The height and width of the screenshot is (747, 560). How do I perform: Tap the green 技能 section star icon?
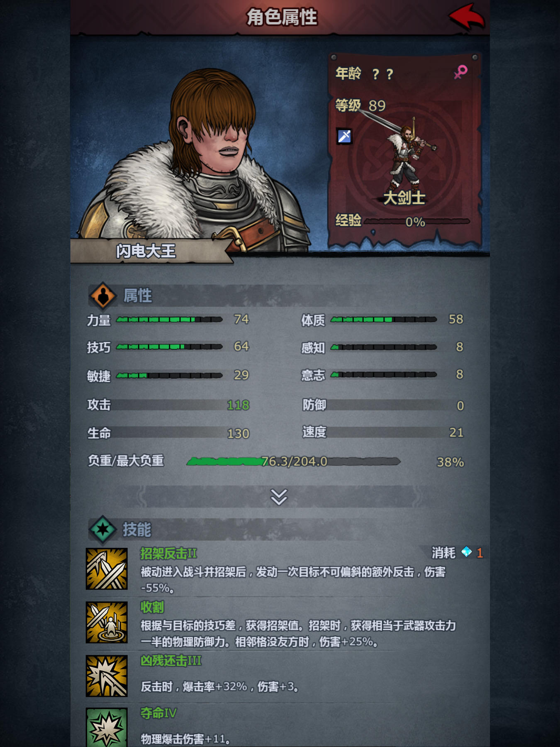point(102,530)
